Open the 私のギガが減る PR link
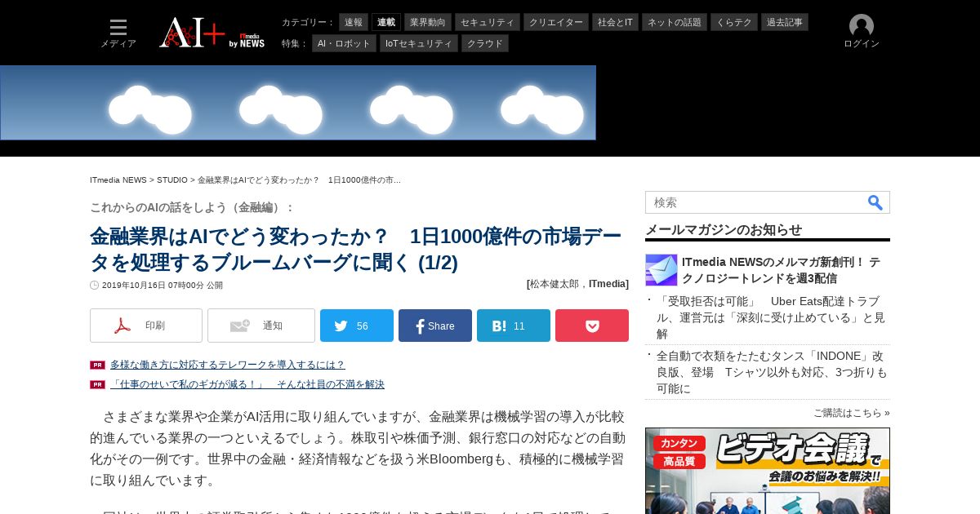Screen dimensions: 980x514 pyautogui.click(x=247, y=384)
